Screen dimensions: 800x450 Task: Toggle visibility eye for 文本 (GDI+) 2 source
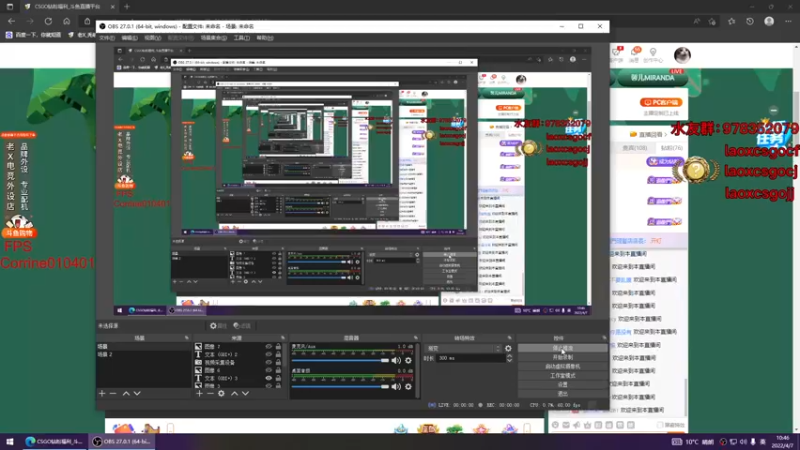268,354
